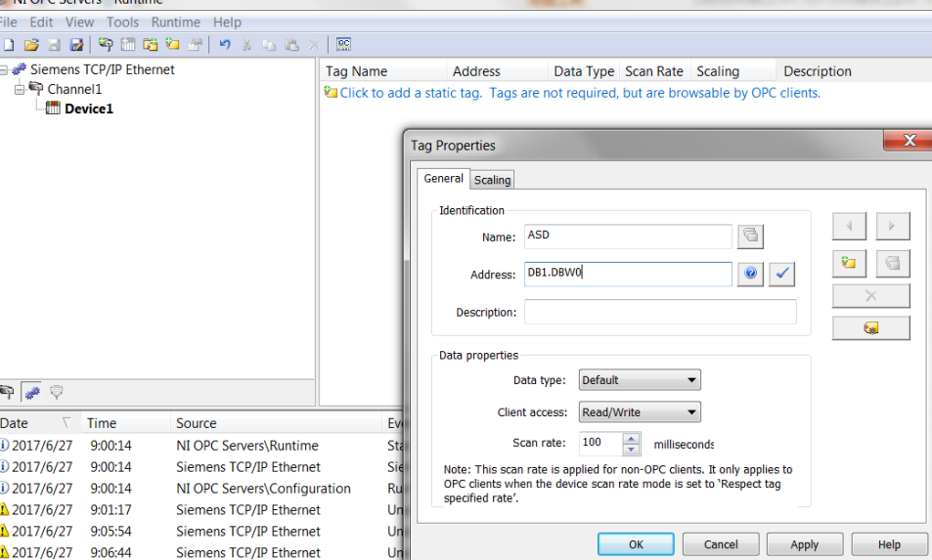The height and width of the screenshot is (560, 932).
Task: Click the Data Type column header
Action: point(584,71)
